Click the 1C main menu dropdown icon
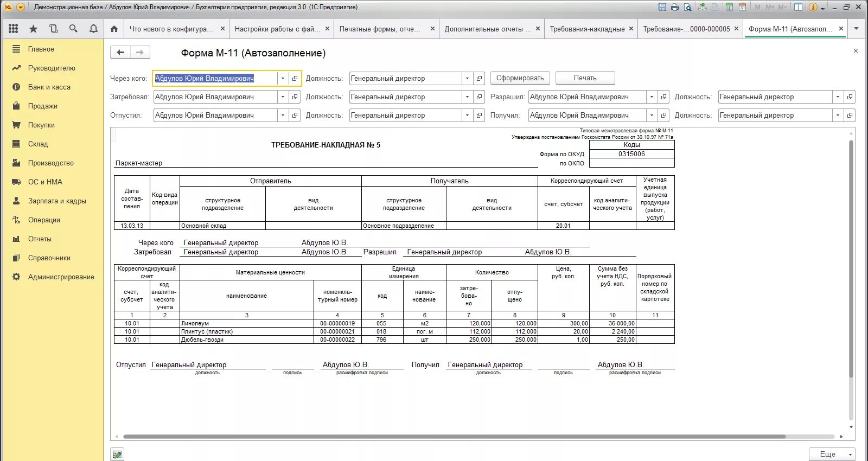Viewport: 868px width, 461px height. [21, 7]
